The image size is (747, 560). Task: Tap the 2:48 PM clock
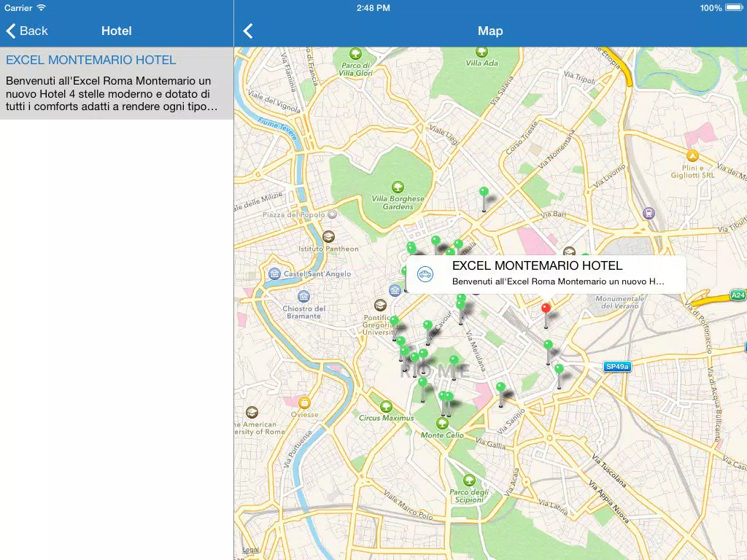point(373,8)
